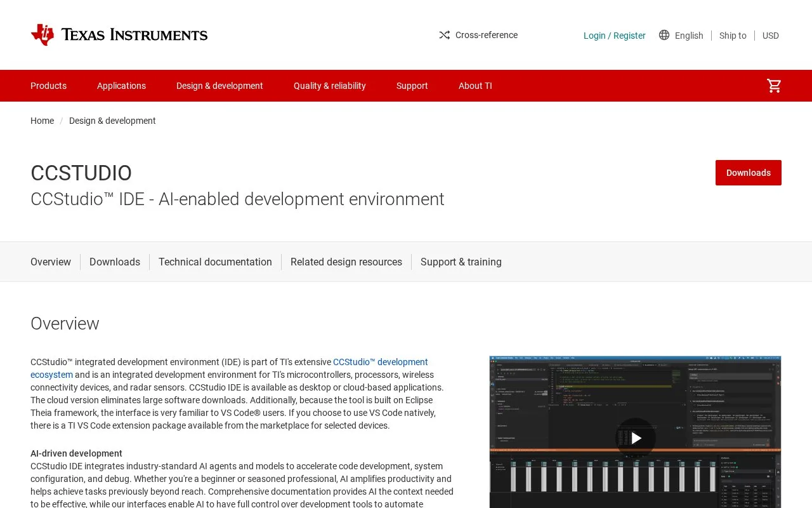
Task: Change the USD currency
Action: tap(770, 36)
